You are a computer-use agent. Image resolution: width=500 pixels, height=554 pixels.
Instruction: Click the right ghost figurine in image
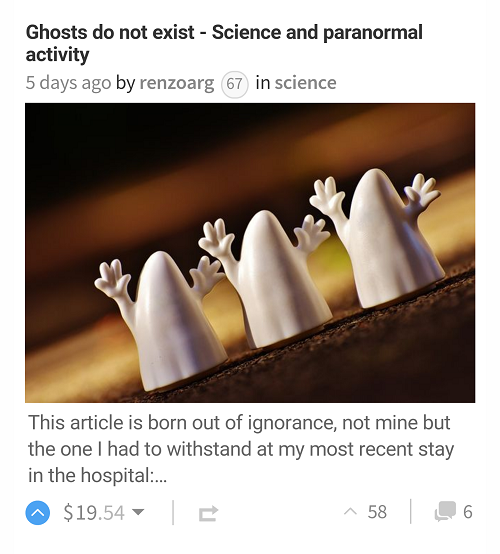(x=378, y=238)
